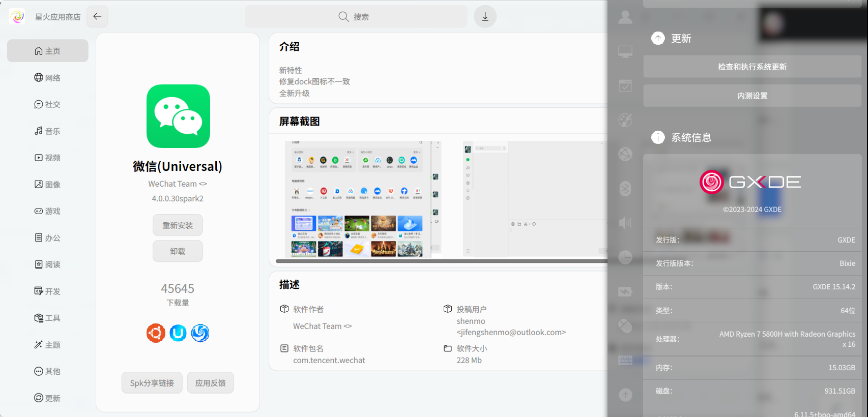Select the com.tencent.wechat package name text

click(329, 360)
